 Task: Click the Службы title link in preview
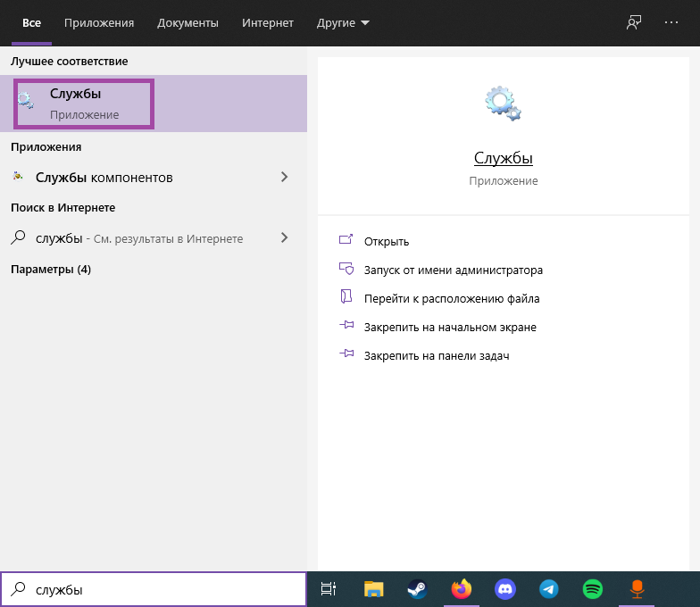504,158
